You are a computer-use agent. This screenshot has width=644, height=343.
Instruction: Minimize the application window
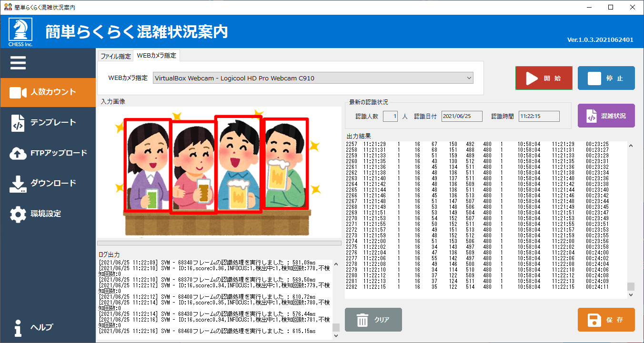590,7
